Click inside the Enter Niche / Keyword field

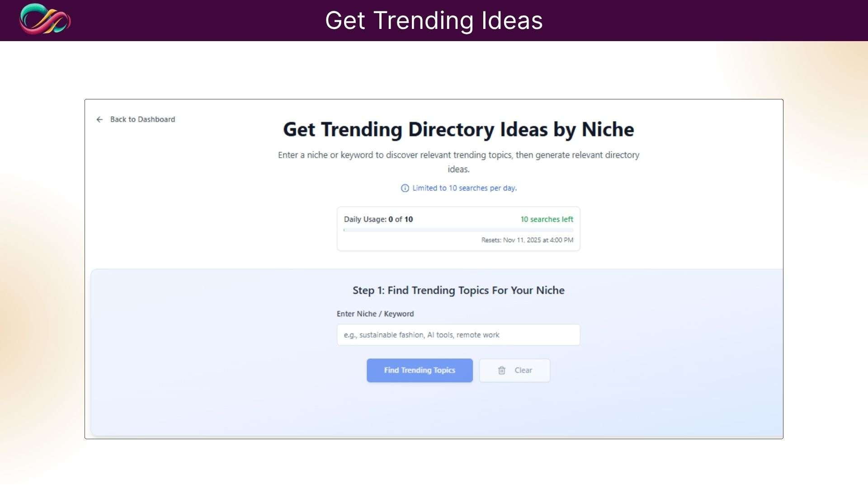coord(458,335)
